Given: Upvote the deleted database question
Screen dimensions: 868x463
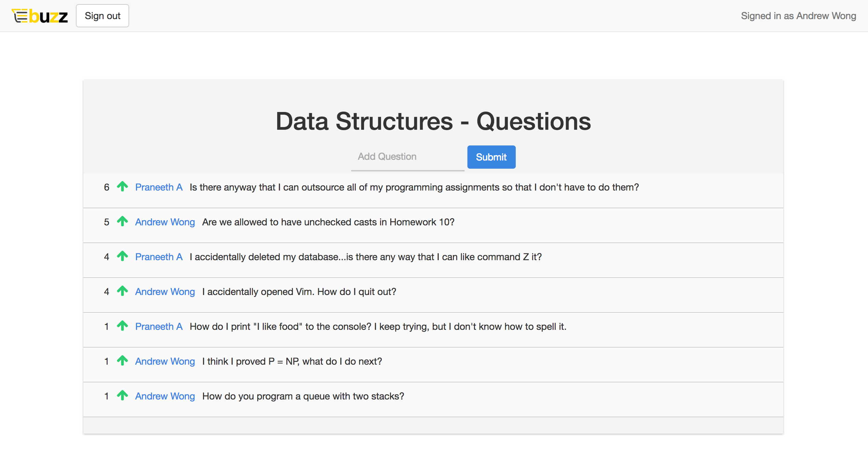Looking at the screenshot, I should [x=122, y=256].
